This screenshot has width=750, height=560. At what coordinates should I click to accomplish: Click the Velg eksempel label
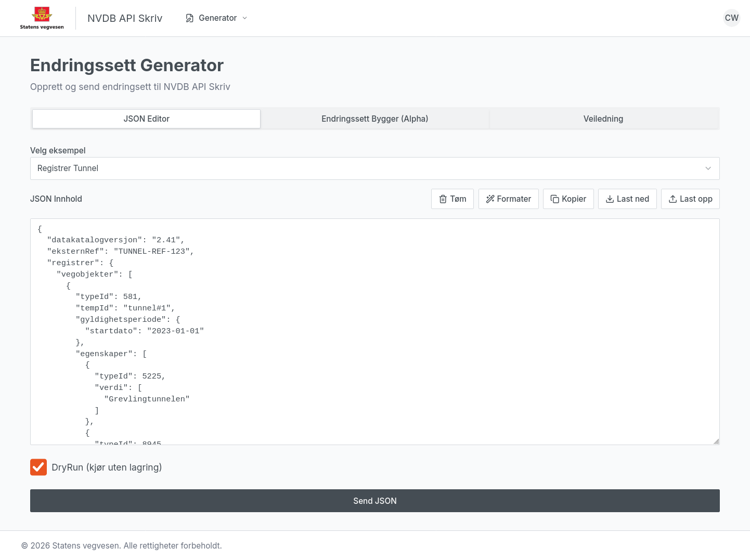click(58, 150)
